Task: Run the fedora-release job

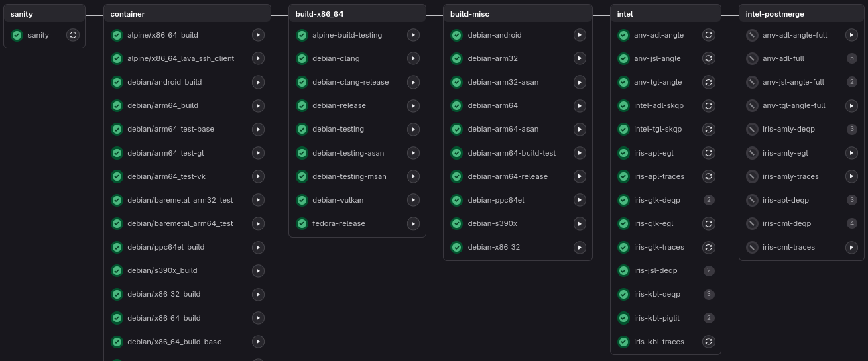Action: click(x=413, y=223)
